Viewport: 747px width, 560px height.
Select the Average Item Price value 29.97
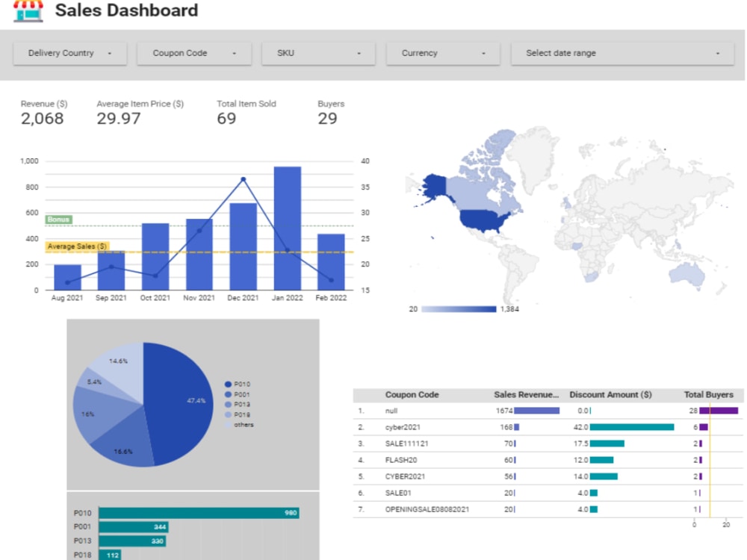(x=119, y=118)
